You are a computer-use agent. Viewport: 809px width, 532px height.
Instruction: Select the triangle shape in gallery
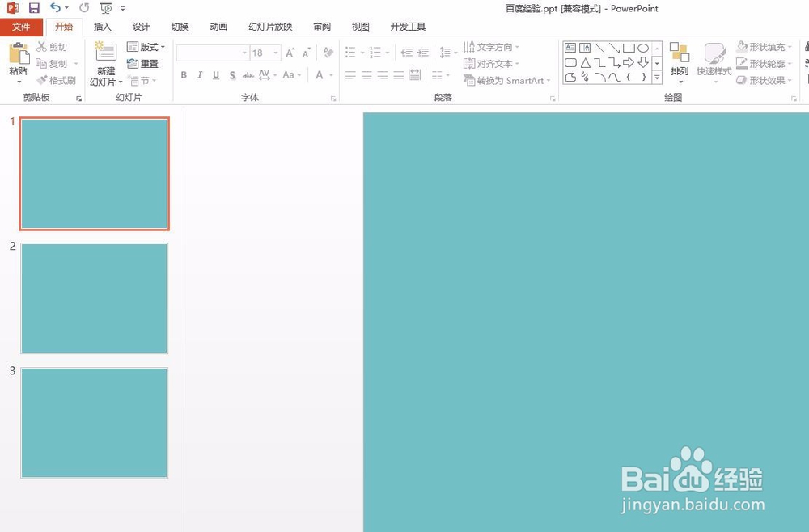pos(585,63)
